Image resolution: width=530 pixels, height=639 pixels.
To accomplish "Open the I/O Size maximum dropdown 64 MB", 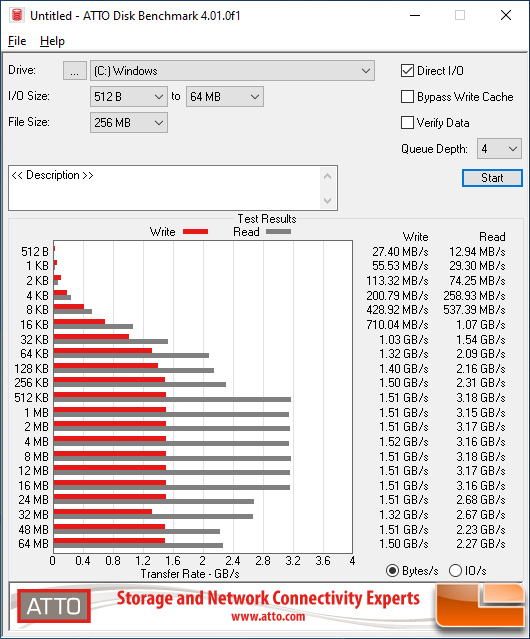I will [225, 97].
